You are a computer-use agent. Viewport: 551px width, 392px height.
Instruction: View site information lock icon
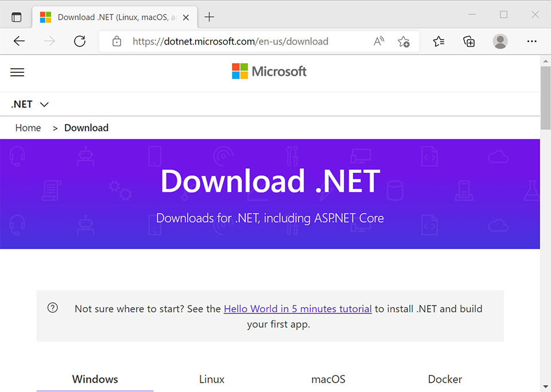click(x=117, y=41)
